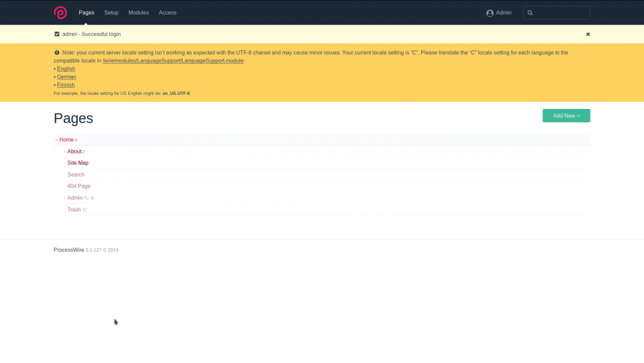This screenshot has height=363, width=644.
Task: Dismiss the successful login notice
Action: [x=588, y=34]
